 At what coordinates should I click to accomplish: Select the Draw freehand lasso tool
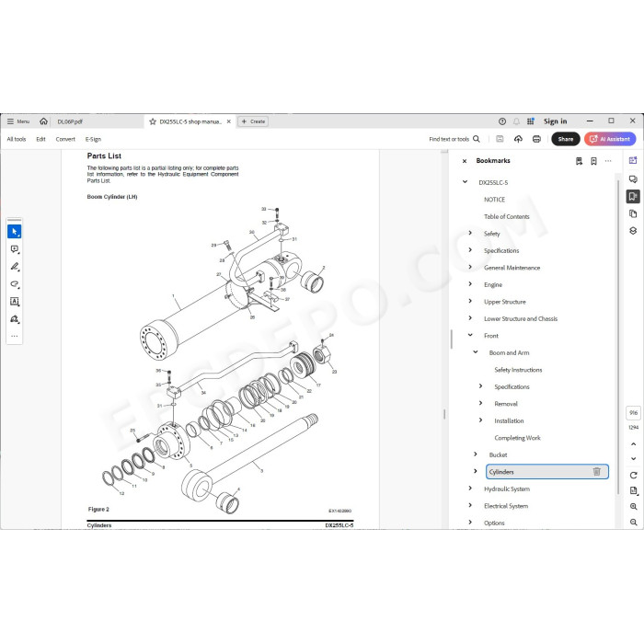click(x=15, y=284)
